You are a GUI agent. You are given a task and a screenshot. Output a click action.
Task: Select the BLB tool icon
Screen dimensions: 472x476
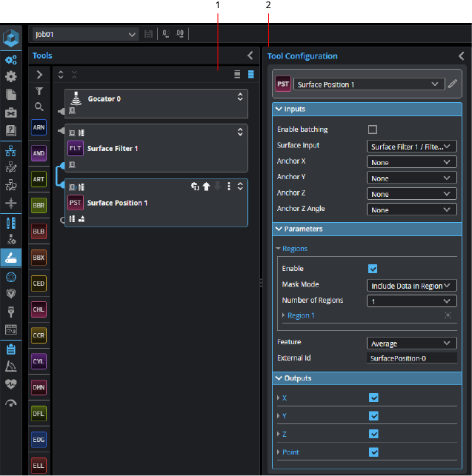(x=39, y=231)
